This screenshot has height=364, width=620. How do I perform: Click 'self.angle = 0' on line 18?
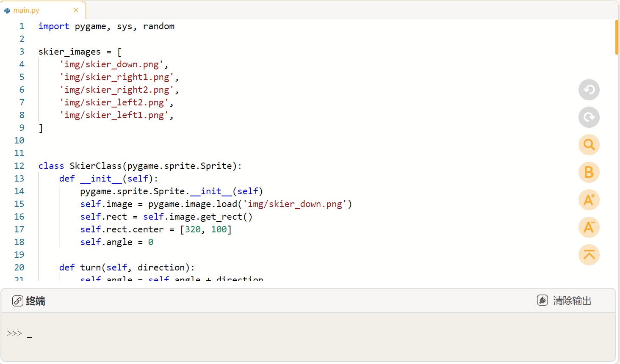(x=117, y=242)
